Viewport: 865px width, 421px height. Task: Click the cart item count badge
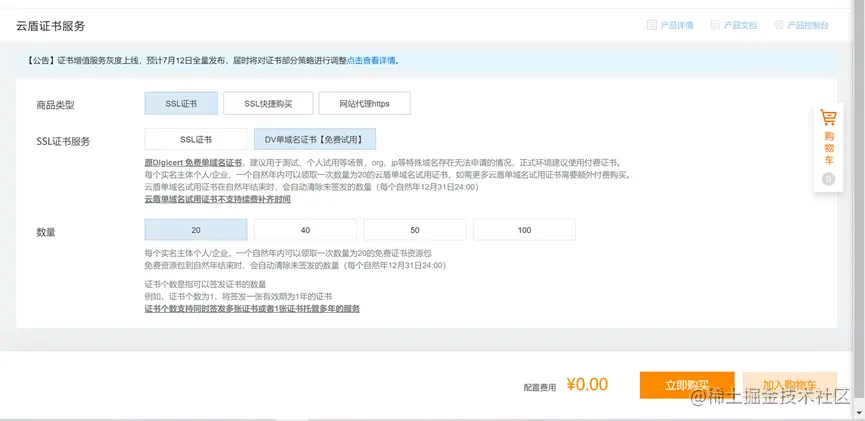829,179
